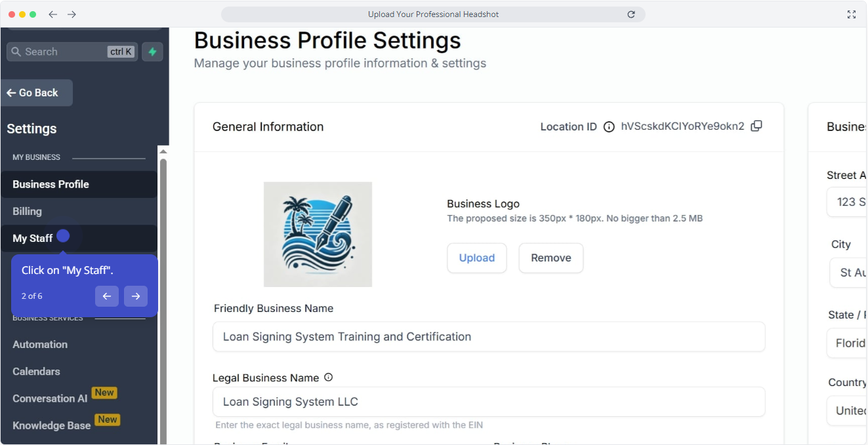Click the EIN helper text below legal name
This screenshot has width=868, height=445.
(349, 425)
